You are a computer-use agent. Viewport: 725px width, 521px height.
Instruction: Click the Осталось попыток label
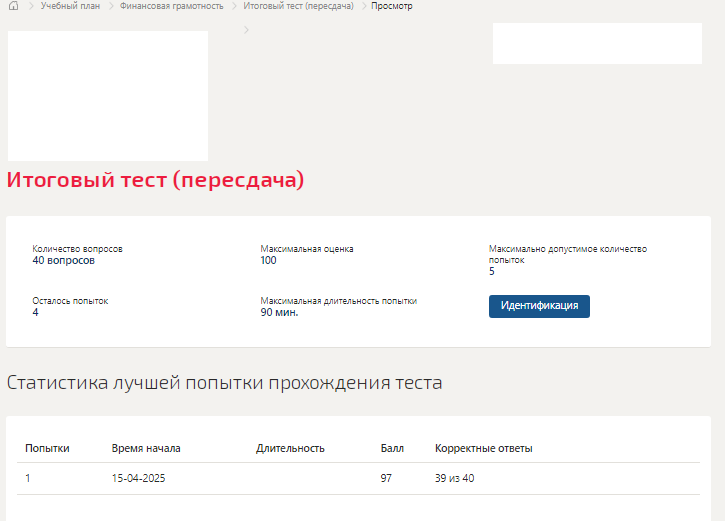(x=70, y=301)
